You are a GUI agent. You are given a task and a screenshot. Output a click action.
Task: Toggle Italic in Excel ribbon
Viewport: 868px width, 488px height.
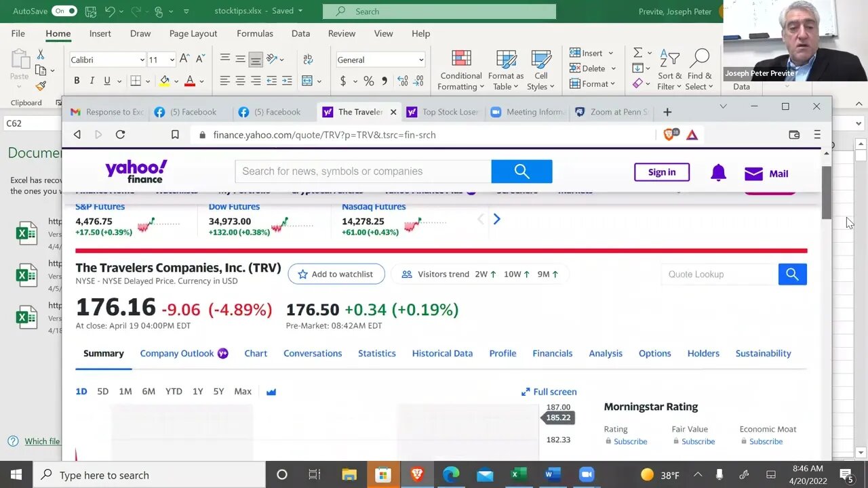tap(92, 81)
